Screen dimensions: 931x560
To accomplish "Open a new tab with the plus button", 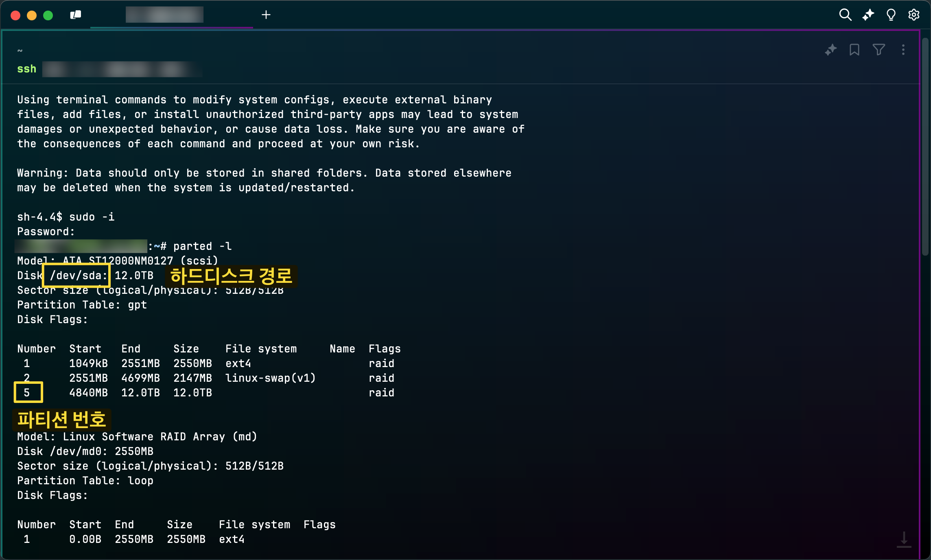I will click(x=266, y=15).
